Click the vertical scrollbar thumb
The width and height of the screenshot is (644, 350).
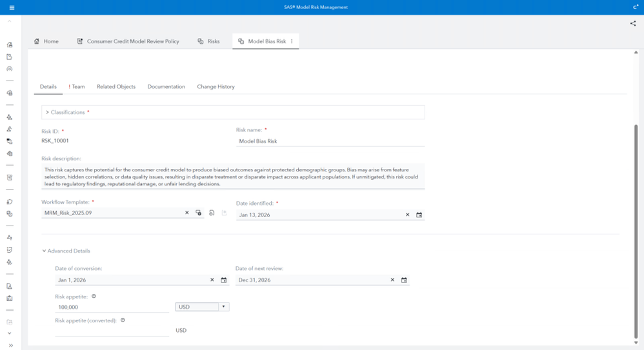(x=636, y=232)
